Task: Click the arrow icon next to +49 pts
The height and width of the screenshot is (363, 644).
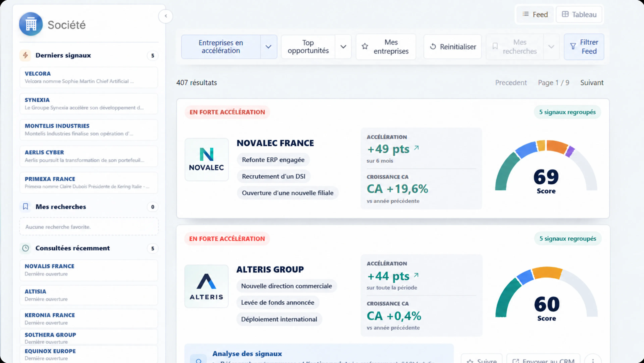Action: coord(416,148)
